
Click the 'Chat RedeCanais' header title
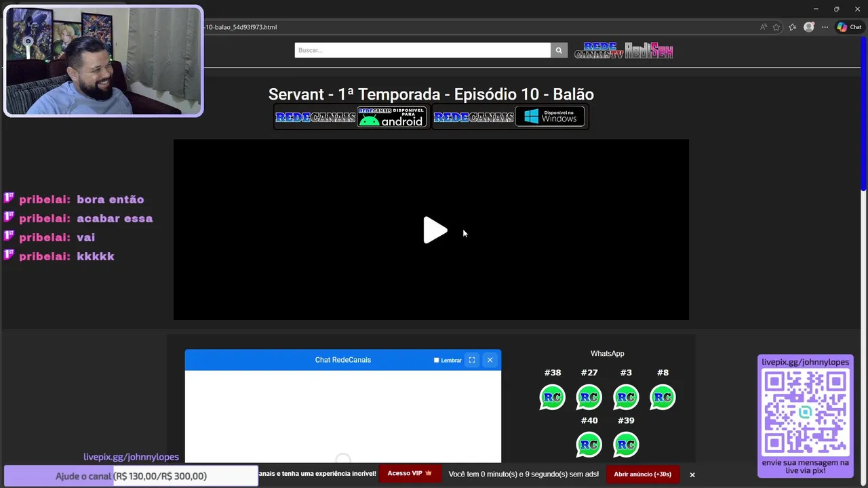click(342, 360)
